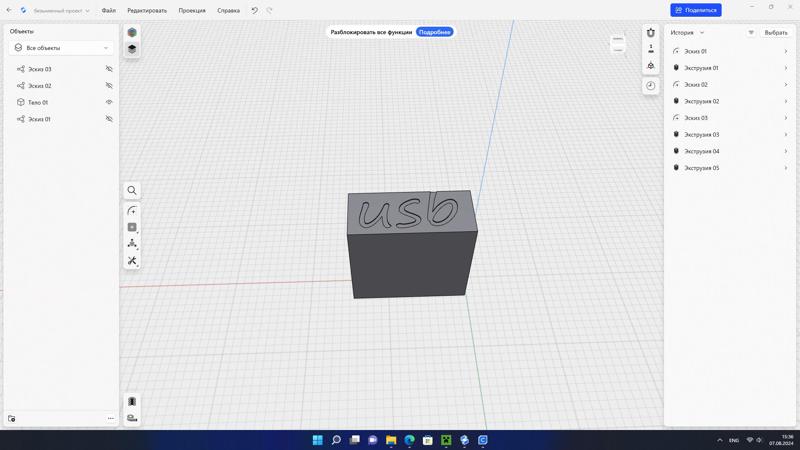Click the Shapr3D logo icon
This screenshot has height=450, width=800.
coord(23,10)
